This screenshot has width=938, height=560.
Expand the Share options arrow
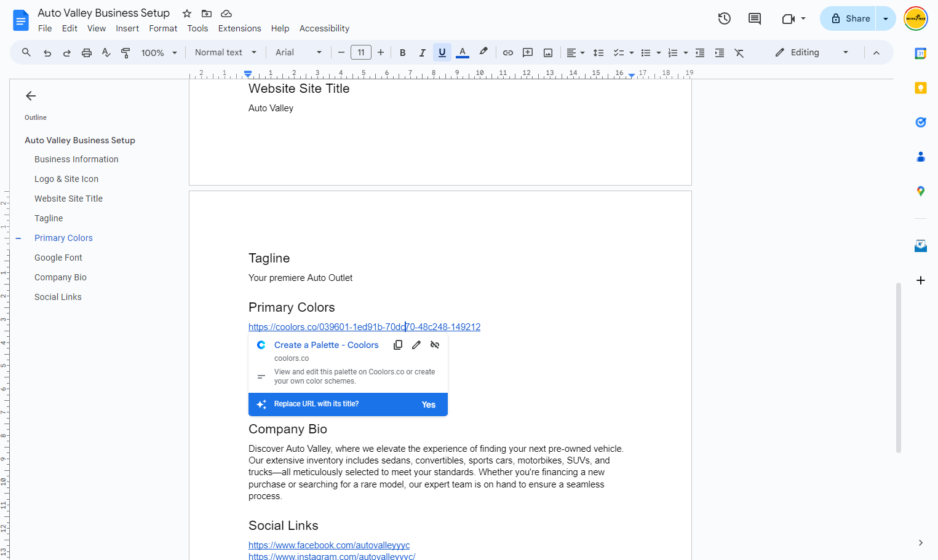coord(886,18)
